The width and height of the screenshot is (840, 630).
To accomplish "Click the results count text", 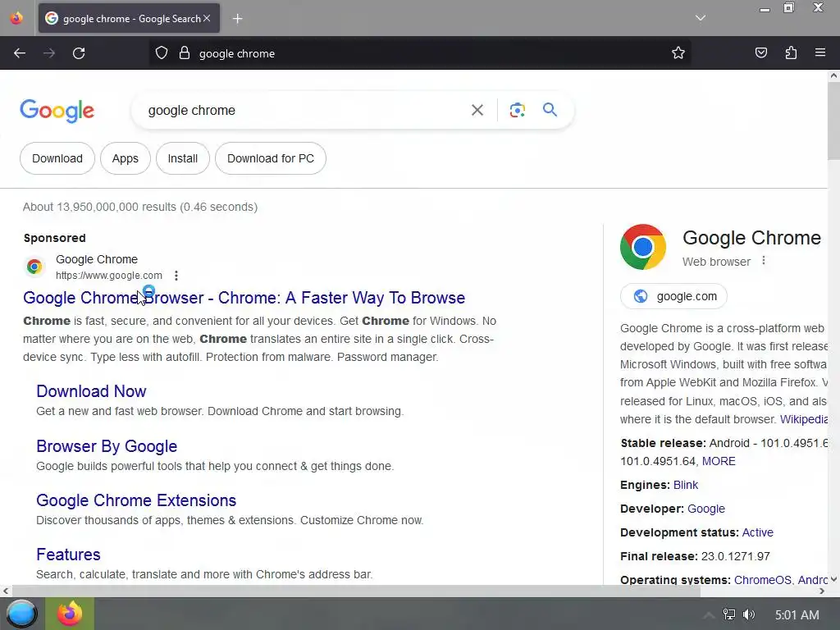I will click(x=139, y=207).
